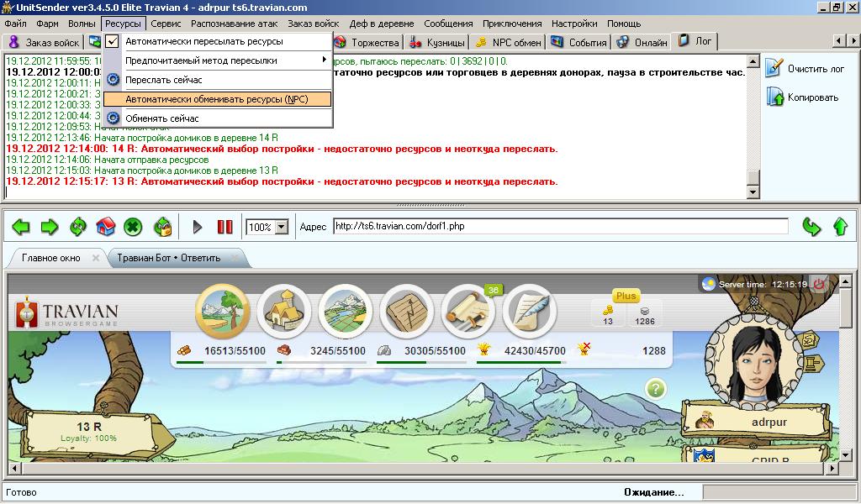Open the statistics icon
861x504 pixels.
click(407, 311)
